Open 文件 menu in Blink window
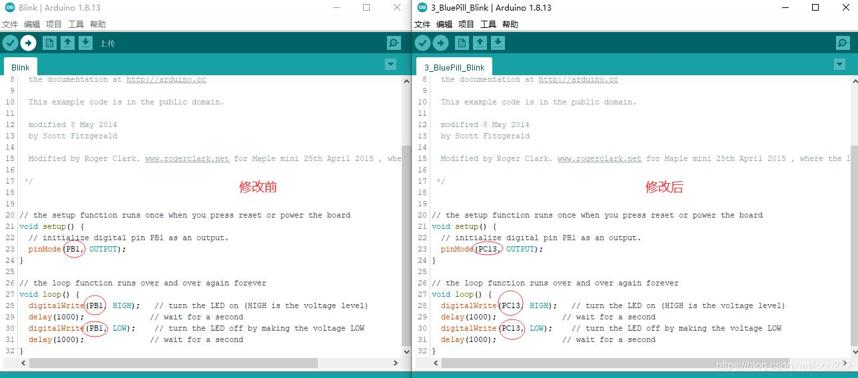This screenshot has height=378, width=858. click(x=10, y=24)
